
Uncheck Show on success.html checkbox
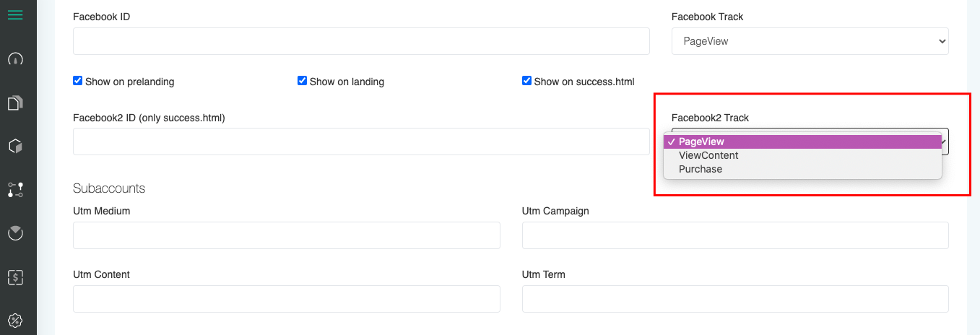pos(526,81)
